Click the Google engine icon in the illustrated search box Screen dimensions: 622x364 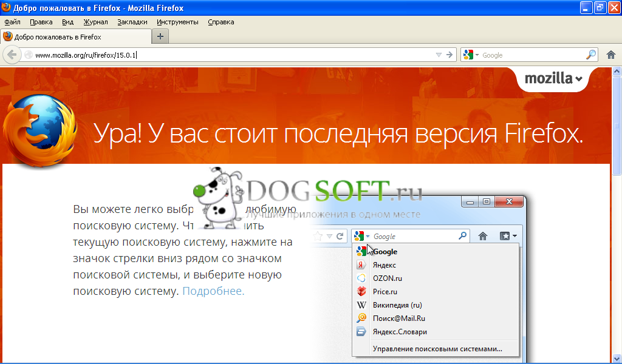[359, 236]
